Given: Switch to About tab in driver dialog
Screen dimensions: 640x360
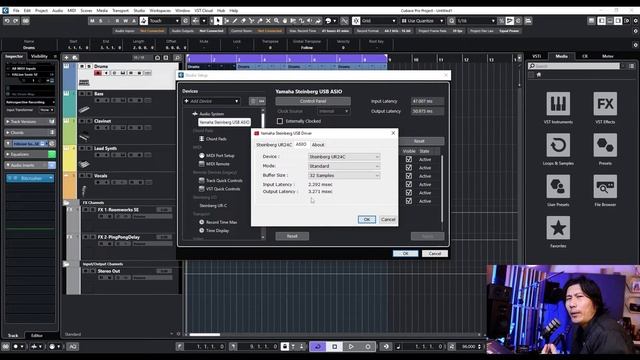Looking at the screenshot, I should click(x=318, y=145).
